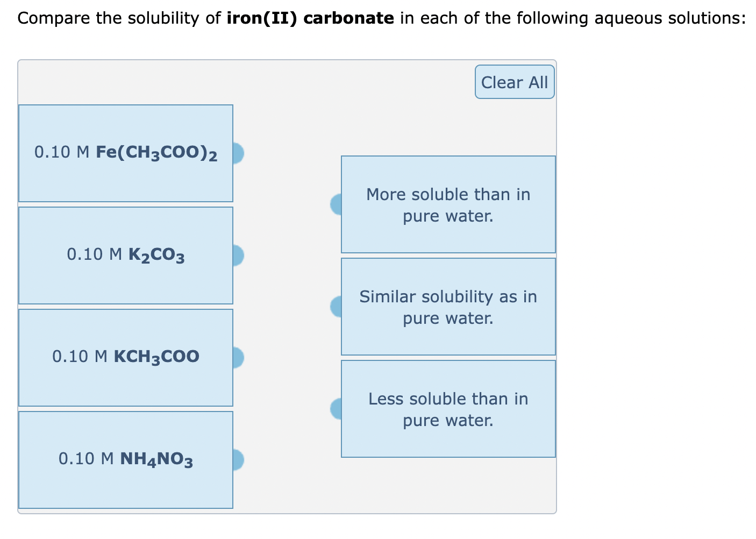
Task: Select the 0.10 M NH4NO3 box
Action: (x=125, y=460)
